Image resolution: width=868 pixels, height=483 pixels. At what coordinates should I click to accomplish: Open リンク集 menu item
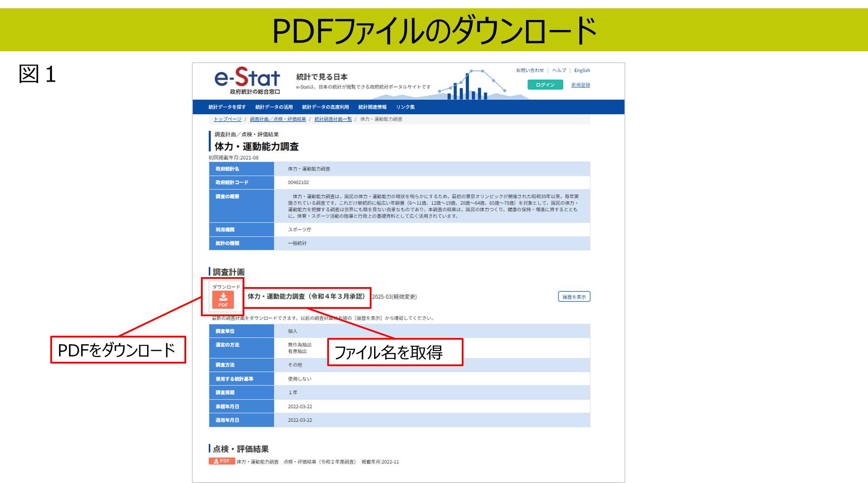tap(405, 107)
